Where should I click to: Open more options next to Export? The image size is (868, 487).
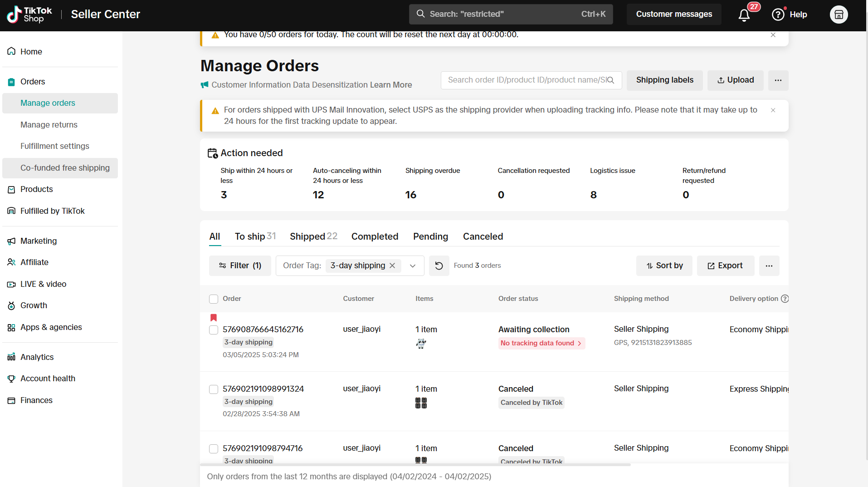pos(769,266)
